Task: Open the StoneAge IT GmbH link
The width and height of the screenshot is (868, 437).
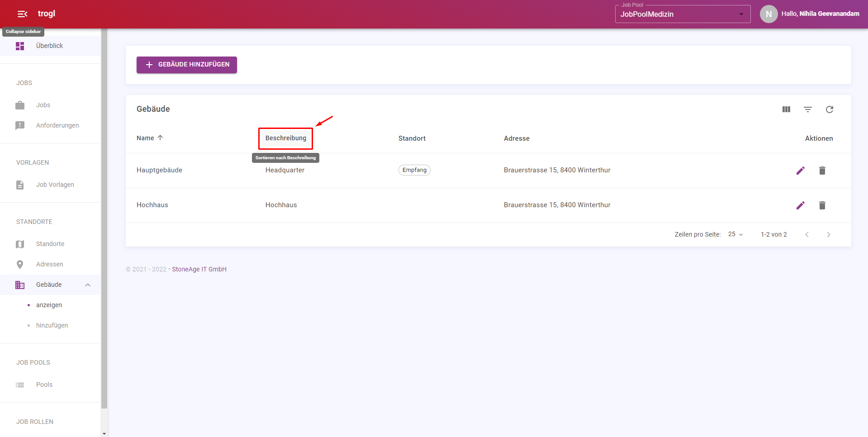Action: pos(199,269)
